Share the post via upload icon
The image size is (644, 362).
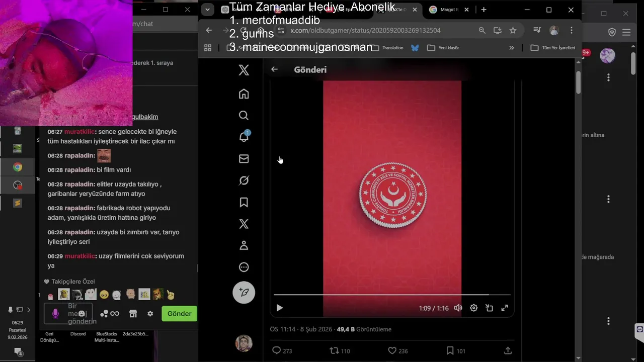pos(508,350)
